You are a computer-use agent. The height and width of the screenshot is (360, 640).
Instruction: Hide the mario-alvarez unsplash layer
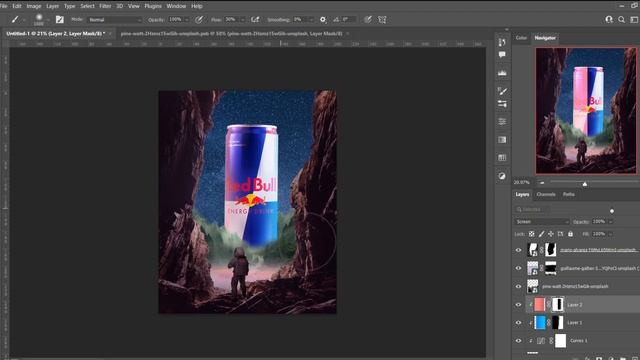[x=518, y=250]
